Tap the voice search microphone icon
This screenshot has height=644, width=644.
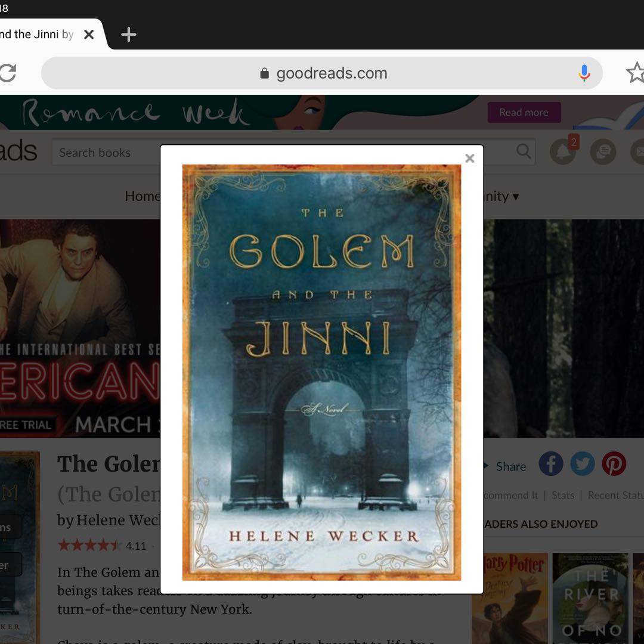click(x=584, y=73)
